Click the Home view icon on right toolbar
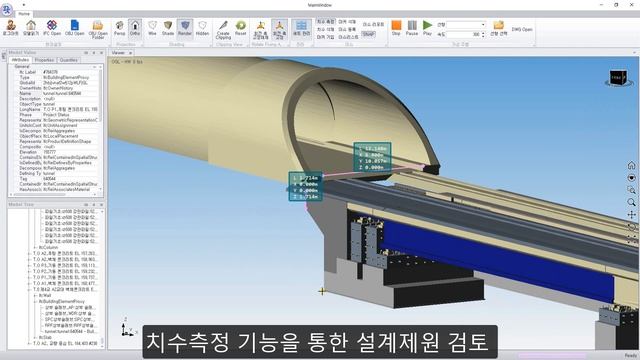The image size is (640, 360). 631,165
